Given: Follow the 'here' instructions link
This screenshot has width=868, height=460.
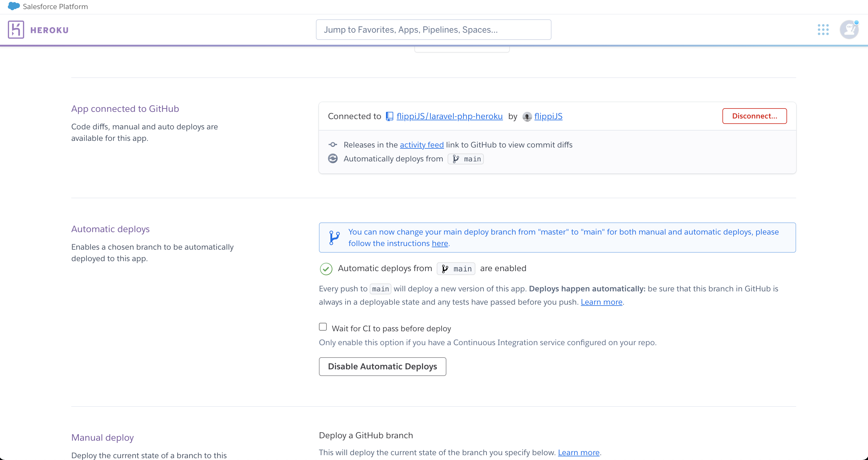Looking at the screenshot, I should (440, 244).
